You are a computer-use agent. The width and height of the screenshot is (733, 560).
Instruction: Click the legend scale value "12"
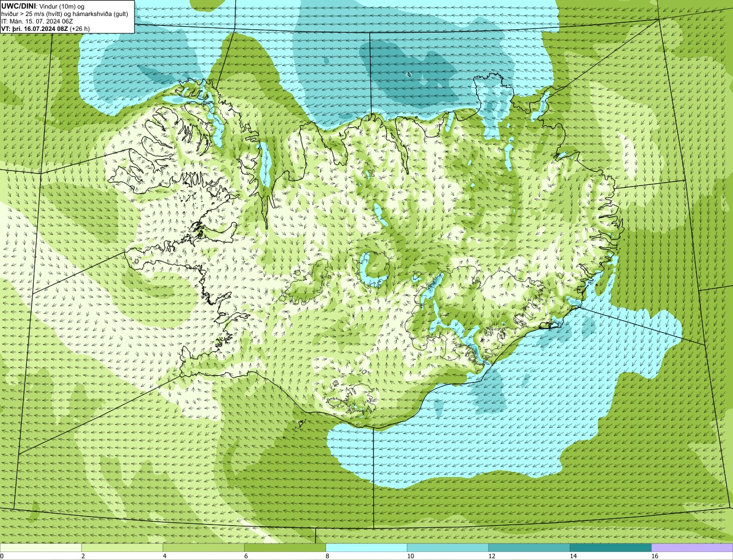(492, 556)
